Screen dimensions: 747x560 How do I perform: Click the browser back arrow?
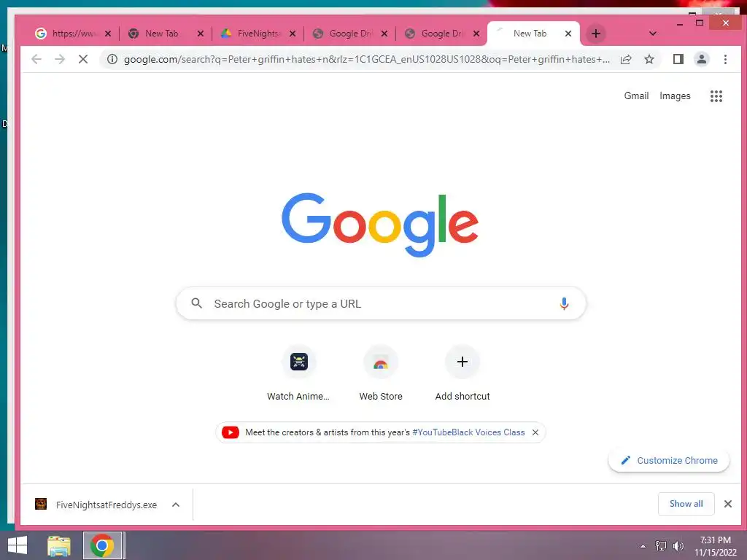click(x=36, y=59)
